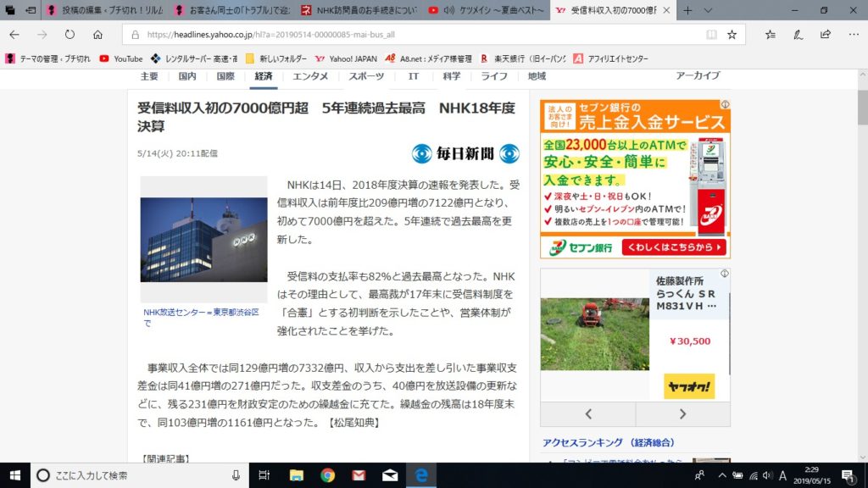This screenshot has width=868, height=488.
Task: Click the 毎日新聞 publisher logo
Action: (465, 153)
